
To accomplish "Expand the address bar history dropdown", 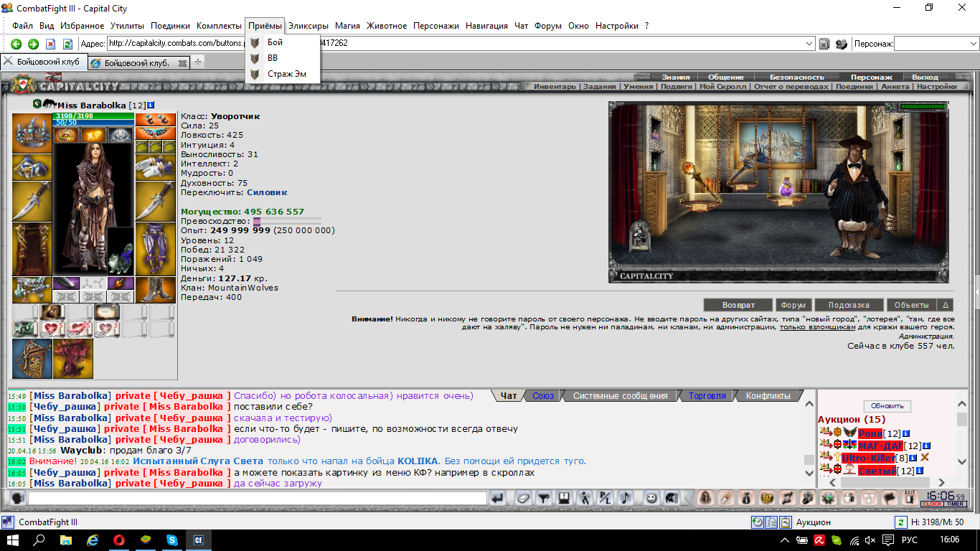I will [x=810, y=44].
